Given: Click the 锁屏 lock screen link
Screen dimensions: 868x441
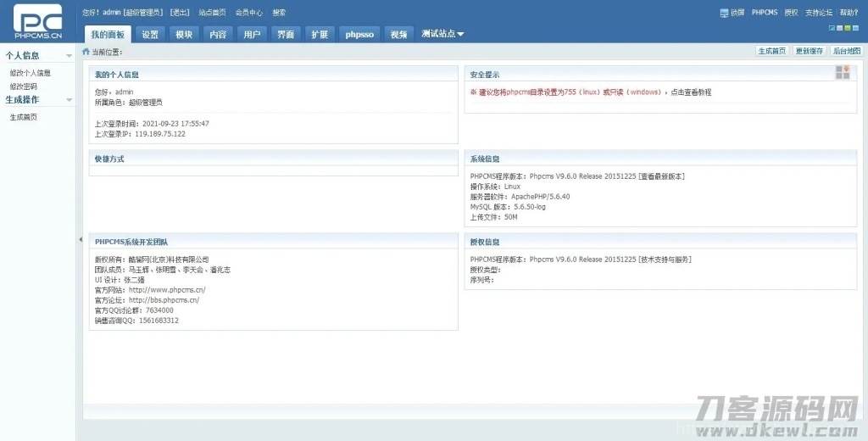Looking at the screenshot, I should pos(737,13).
